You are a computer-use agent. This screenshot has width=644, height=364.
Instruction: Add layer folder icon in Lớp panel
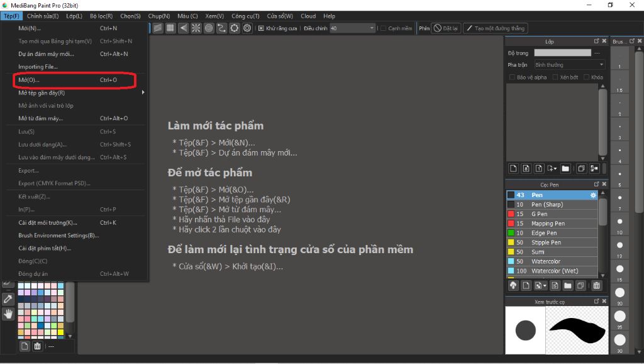click(565, 168)
